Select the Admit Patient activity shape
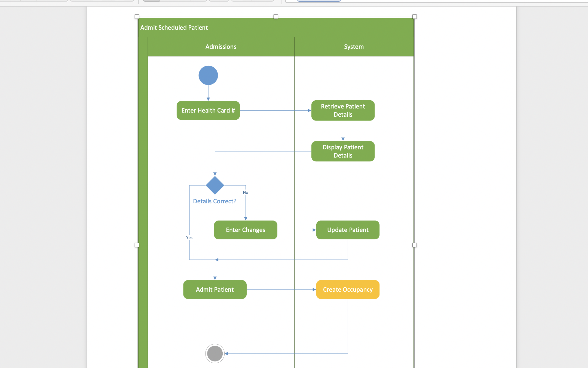The image size is (588, 368). pos(215,289)
